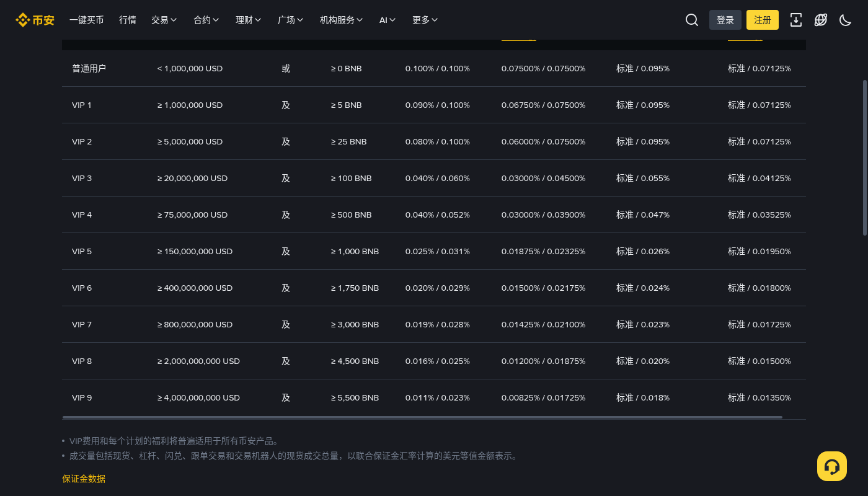The width and height of the screenshot is (868, 496).
Task: Click the 0.00825% / 0.01725% cell
Action: 544,397
